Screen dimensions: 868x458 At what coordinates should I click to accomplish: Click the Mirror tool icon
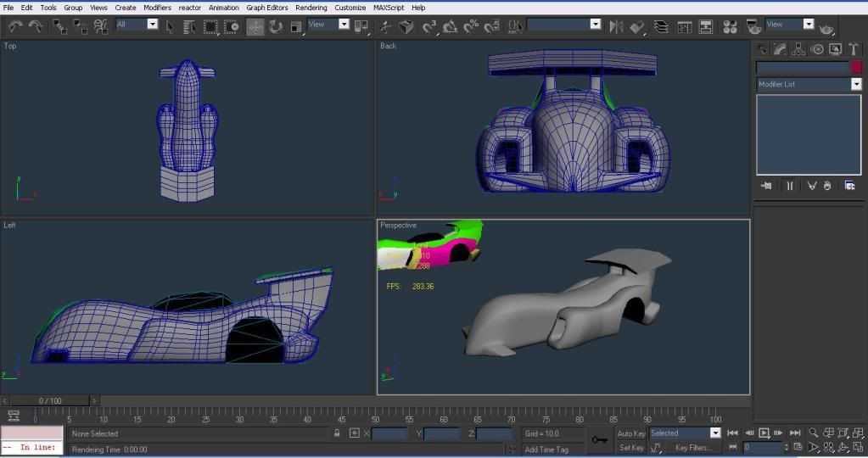[617, 26]
